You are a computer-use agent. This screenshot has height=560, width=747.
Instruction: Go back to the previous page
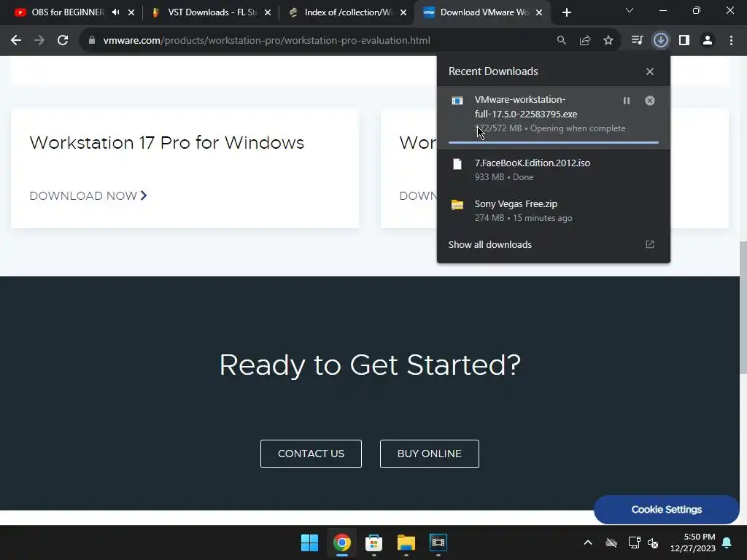pos(16,41)
